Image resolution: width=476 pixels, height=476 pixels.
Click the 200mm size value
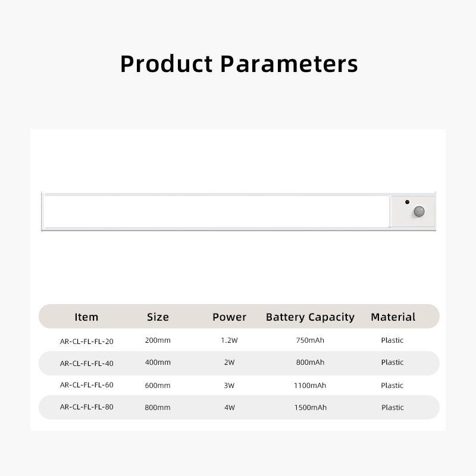pos(158,340)
